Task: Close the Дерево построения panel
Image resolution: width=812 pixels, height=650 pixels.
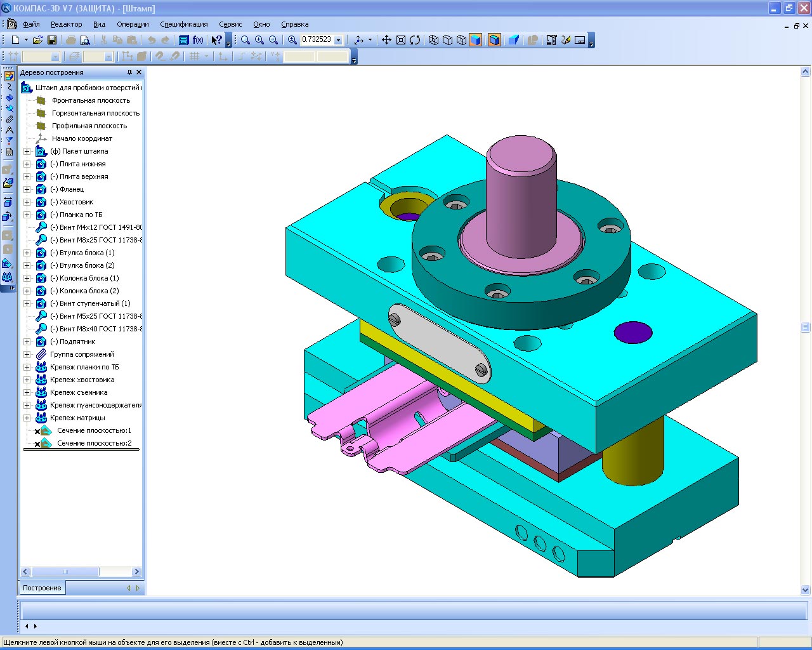Action: pos(139,72)
